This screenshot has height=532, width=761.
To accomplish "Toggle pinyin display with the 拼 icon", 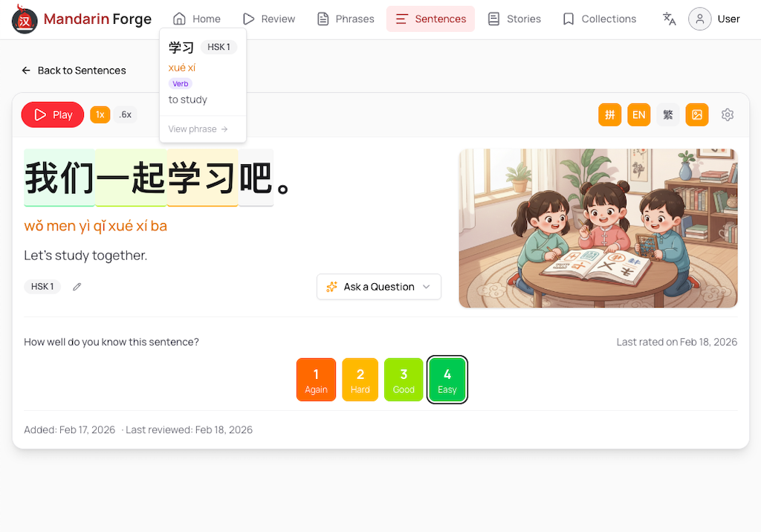I will [x=609, y=114].
